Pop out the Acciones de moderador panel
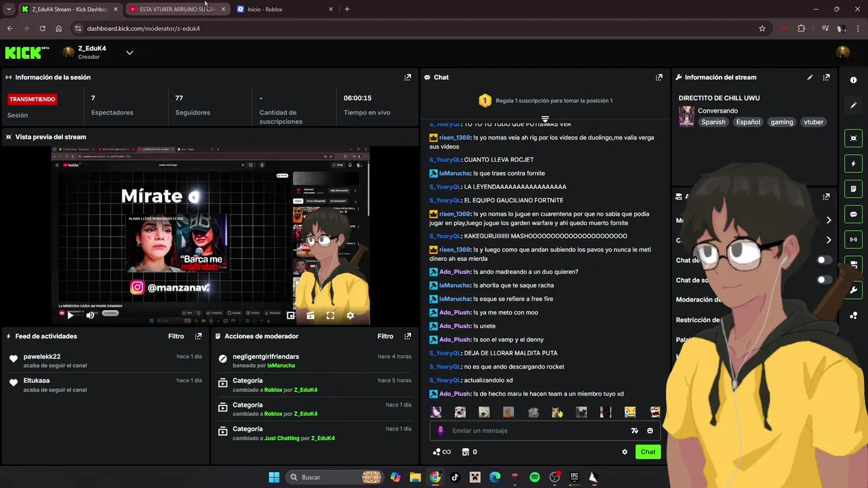The height and width of the screenshot is (488, 868). point(408,336)
